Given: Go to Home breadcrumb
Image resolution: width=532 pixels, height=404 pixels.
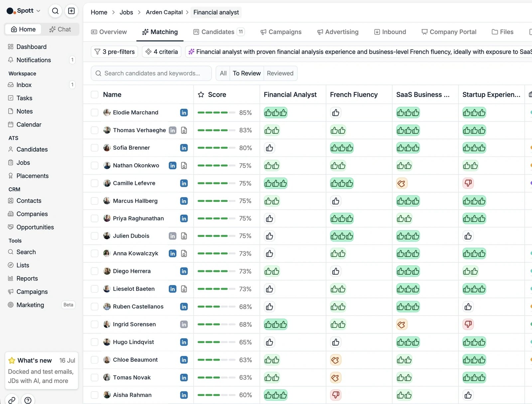Looking at the screenshot, I should (99, 12).
